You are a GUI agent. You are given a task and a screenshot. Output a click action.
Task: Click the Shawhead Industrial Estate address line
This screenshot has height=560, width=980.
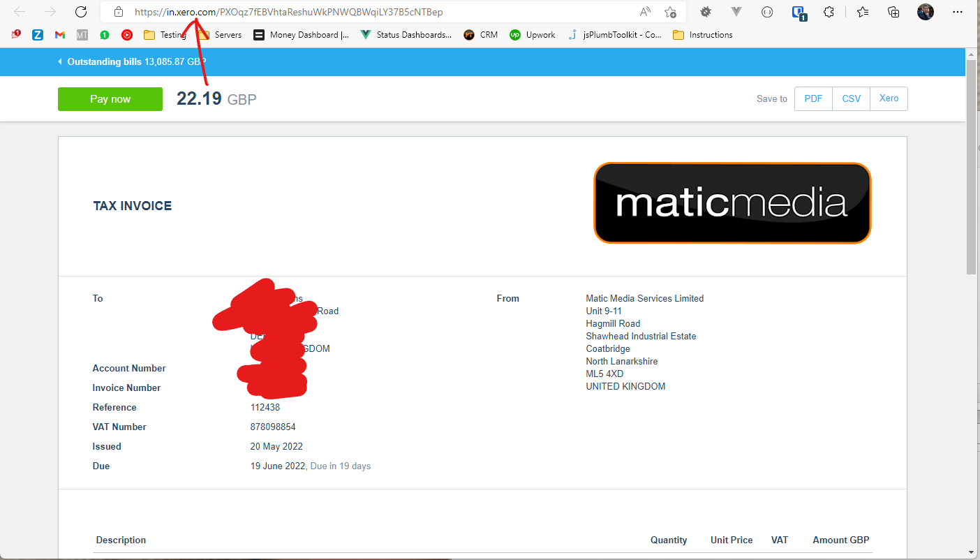coord(641,336)
